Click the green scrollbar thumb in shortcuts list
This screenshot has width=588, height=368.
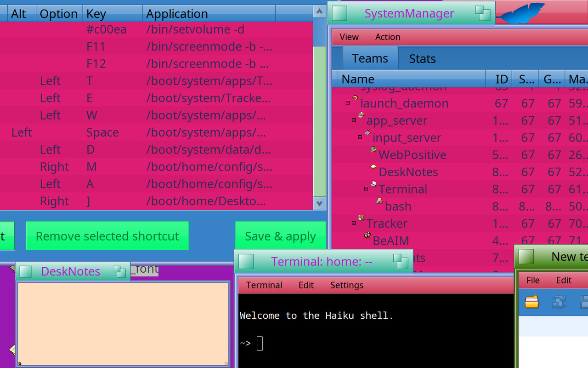click(319, 122)
